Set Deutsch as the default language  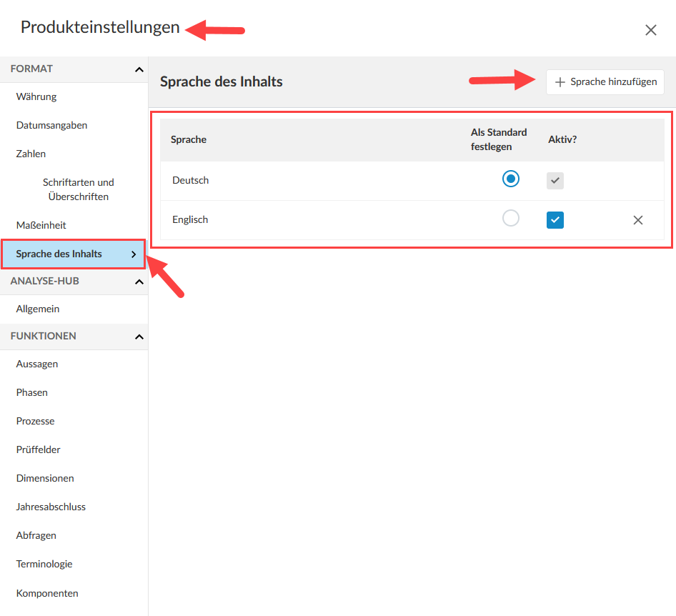(511, 179)
